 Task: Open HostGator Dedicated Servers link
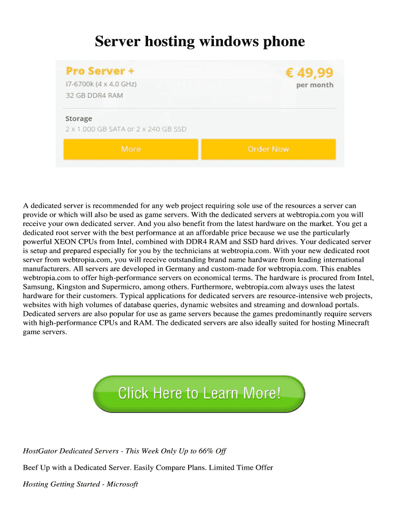124,451
